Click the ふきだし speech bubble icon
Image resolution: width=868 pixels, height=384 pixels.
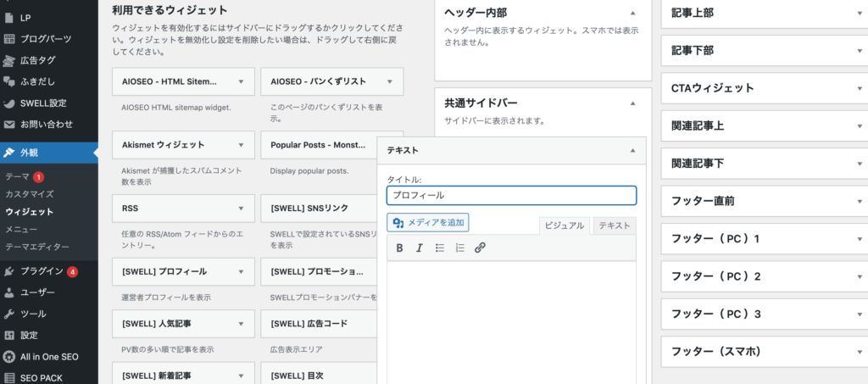click(x=8, y=81)
